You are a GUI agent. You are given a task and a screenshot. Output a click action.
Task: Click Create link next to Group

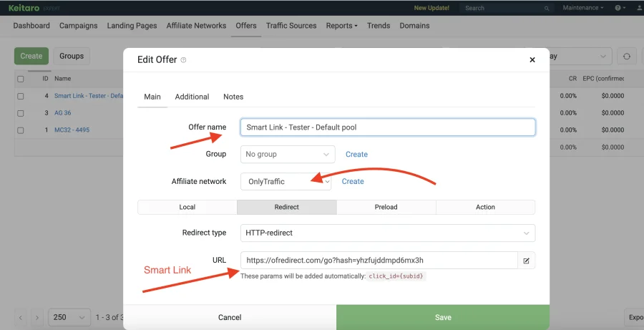click(x=356, y=154)
